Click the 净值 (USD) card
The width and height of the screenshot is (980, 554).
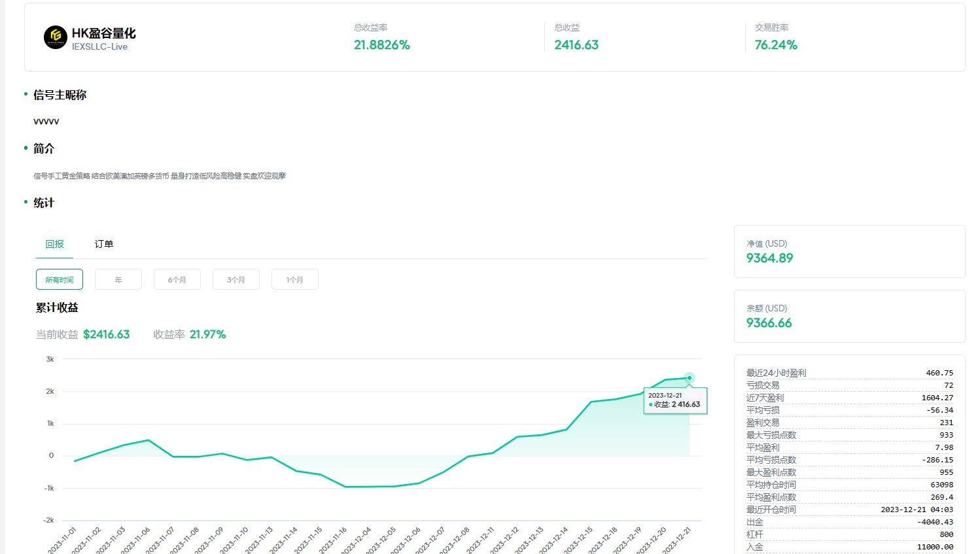click(849, 251)
